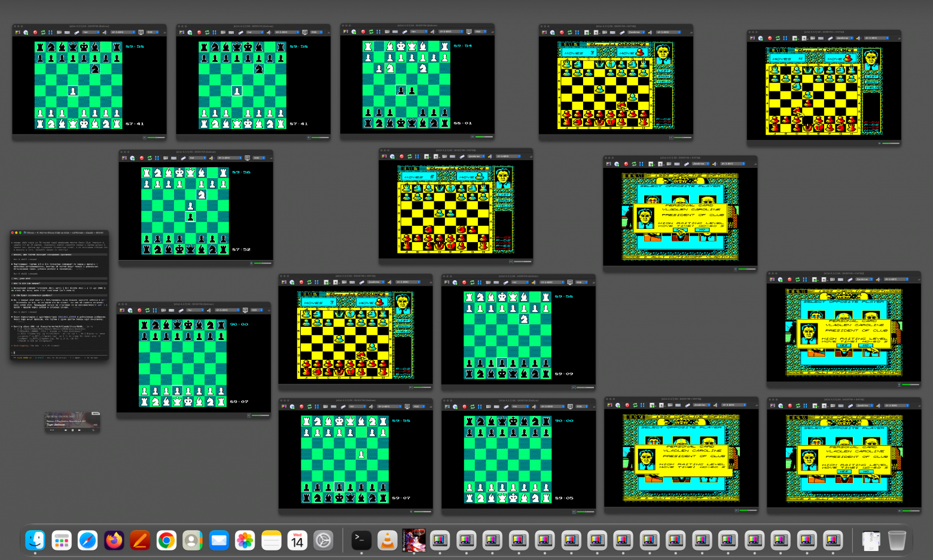This screenshot has height=560, width=933.
Task: Open the Photos app in the Dock
Action: [245, 541]
